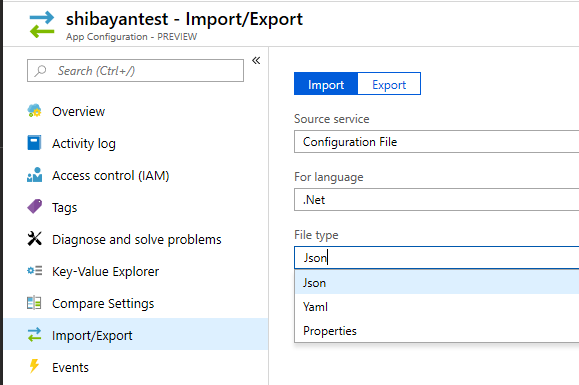Open the For language dropdown
Image resolution: width=579 pixels, height=385 pixels.
[436, 199]
